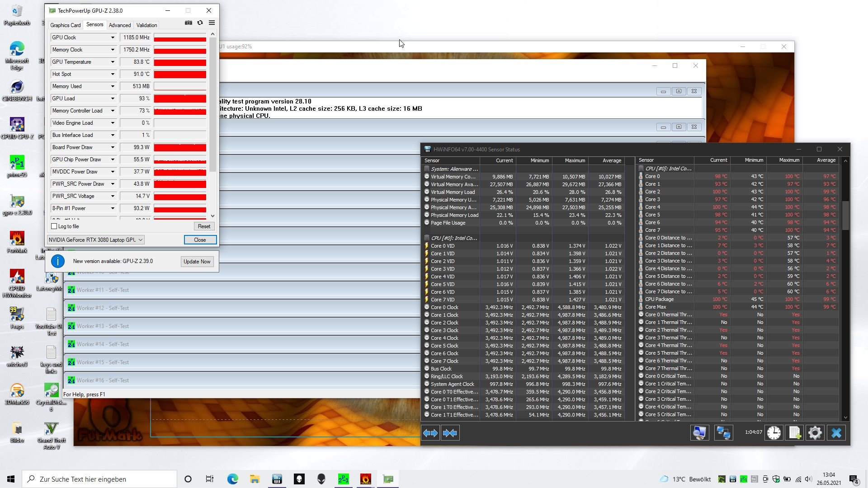Switch to the Advanced tab
Image resolution: width=868 pixels, height=488 pixels.
120,25
